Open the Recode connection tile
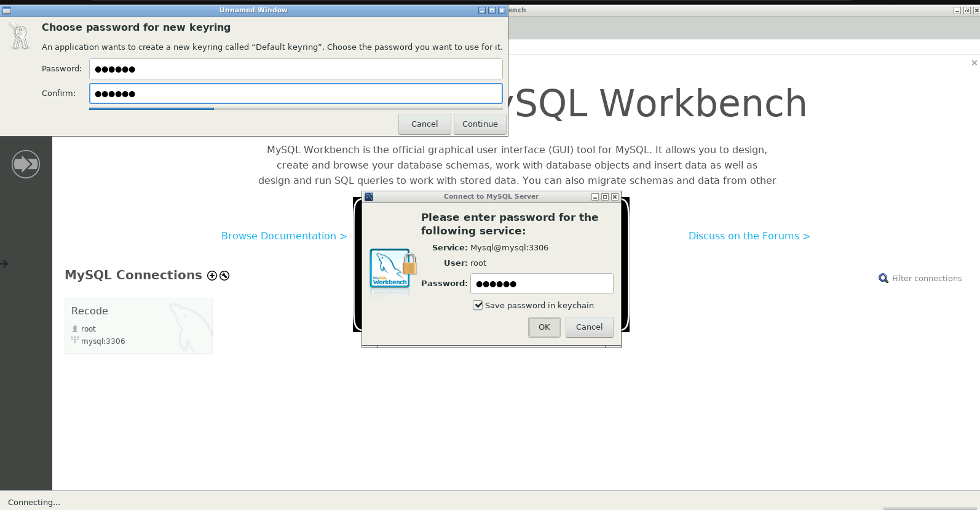 click(x=138, y=326)
